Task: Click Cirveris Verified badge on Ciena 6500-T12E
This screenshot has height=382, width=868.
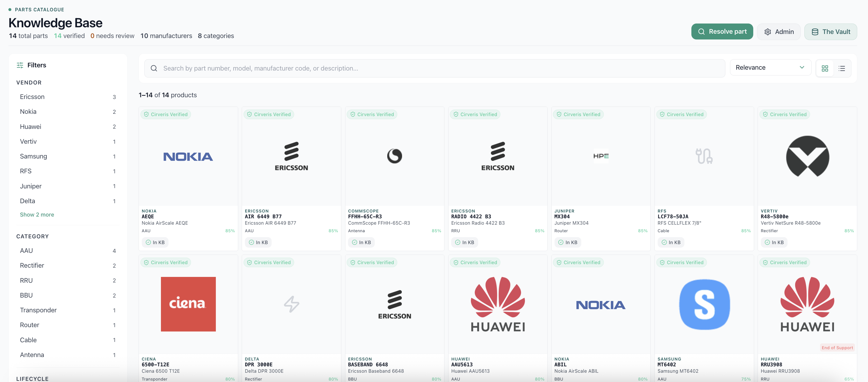Action: tap(166, 262)
